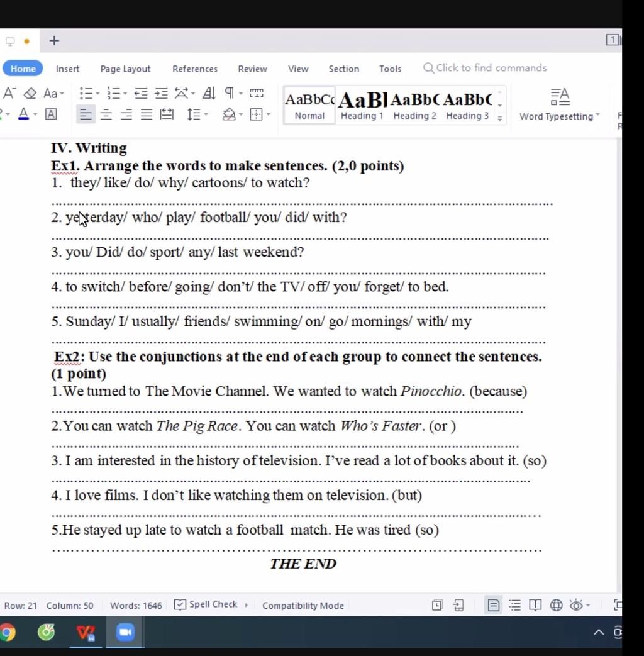
Task: Open the View tab
Action: point(298,69)
